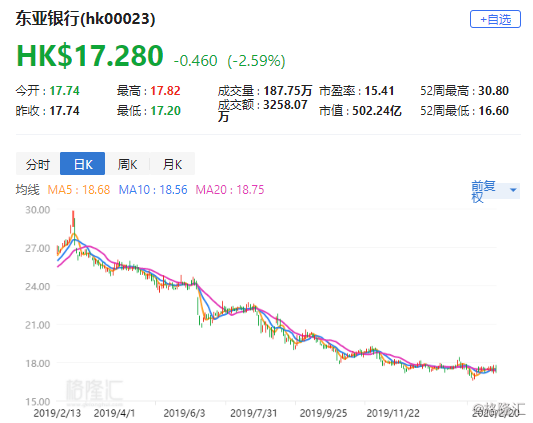533x423 pixels.
Task: Click the 27.00 y-axis label
Action: point(38,248)
